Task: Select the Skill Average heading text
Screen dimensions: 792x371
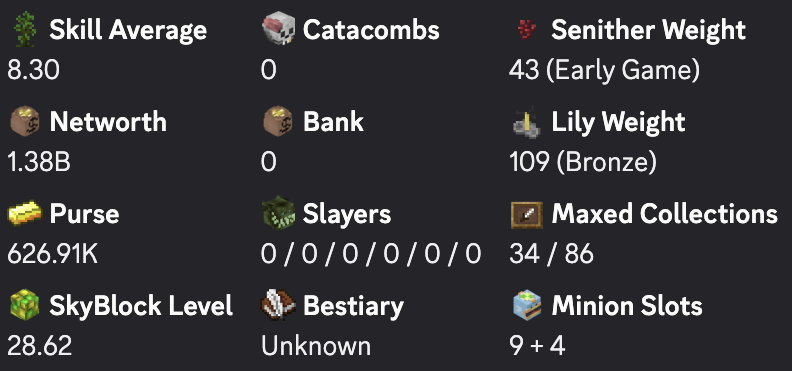Action: (x=128, y=31)
